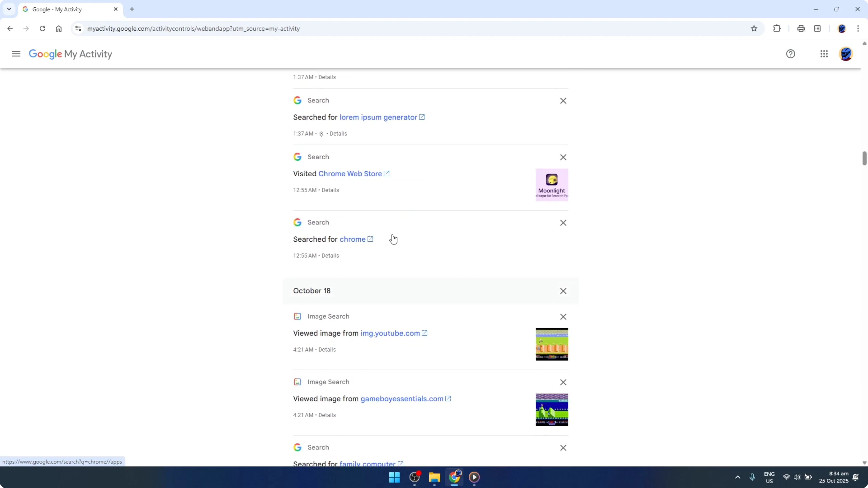This screenshot has width=868, height=488.
Task: Open the media player taskbar icon
Action: point(474,477)
